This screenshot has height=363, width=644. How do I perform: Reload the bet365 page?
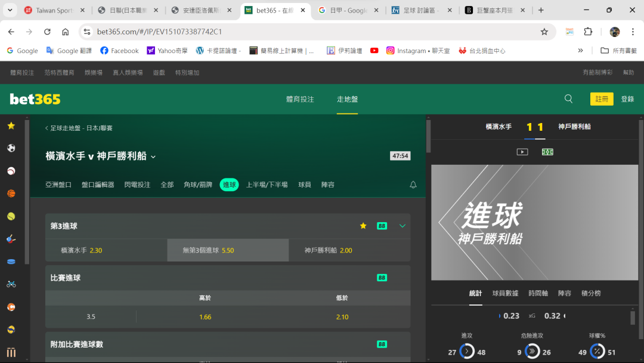click(47, 32)
